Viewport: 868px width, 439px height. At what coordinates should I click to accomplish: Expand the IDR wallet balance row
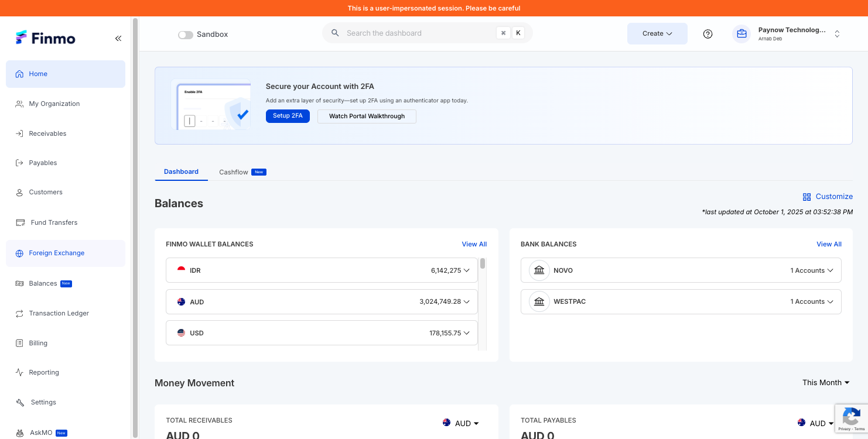pyautogui.click(x=322, y=270)
